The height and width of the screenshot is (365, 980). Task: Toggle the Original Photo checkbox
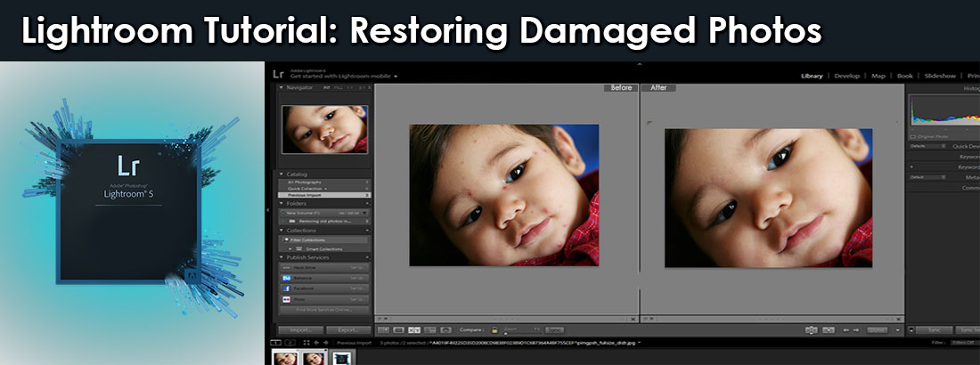pos(913,136)
